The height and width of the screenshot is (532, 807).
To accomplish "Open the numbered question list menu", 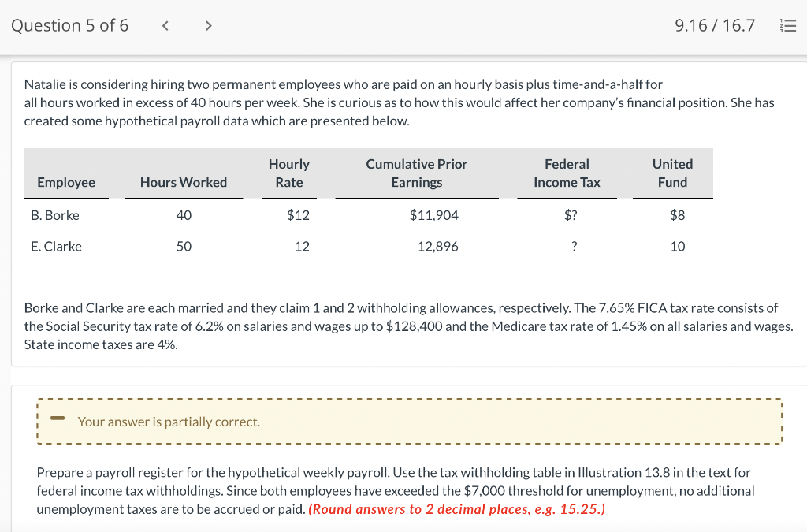I will (x=787, y=24).
